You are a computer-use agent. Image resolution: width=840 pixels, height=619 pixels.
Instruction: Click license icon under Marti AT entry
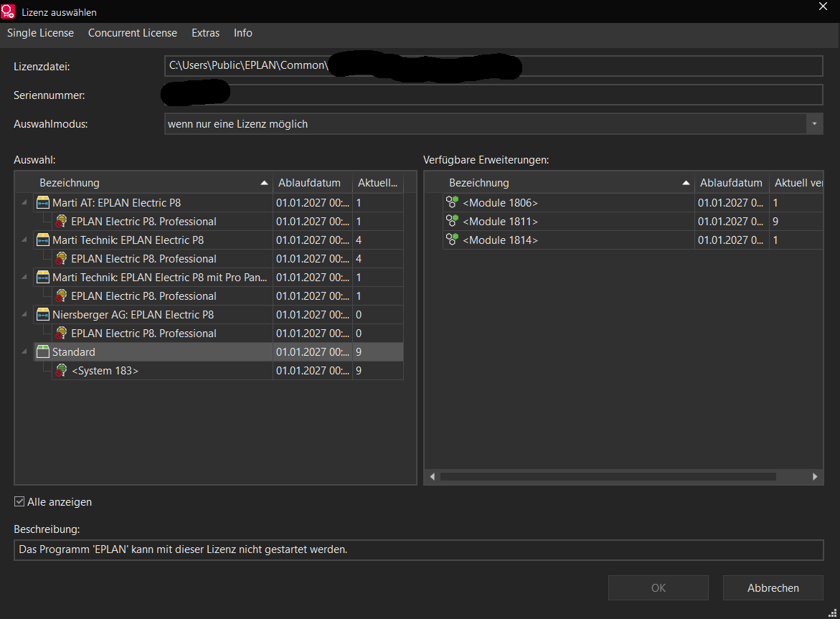pyautogui.click(x=61, y=221)
